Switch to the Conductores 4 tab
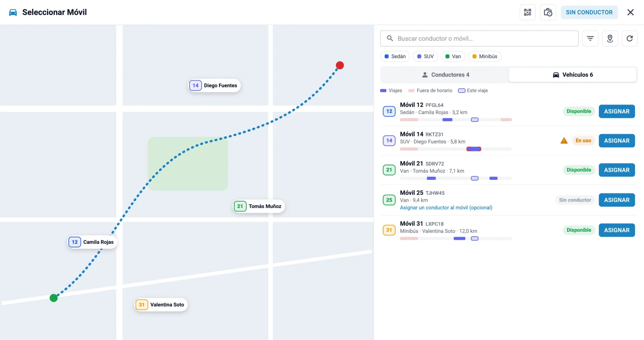The image size is (644, 340). click(445, 75)
